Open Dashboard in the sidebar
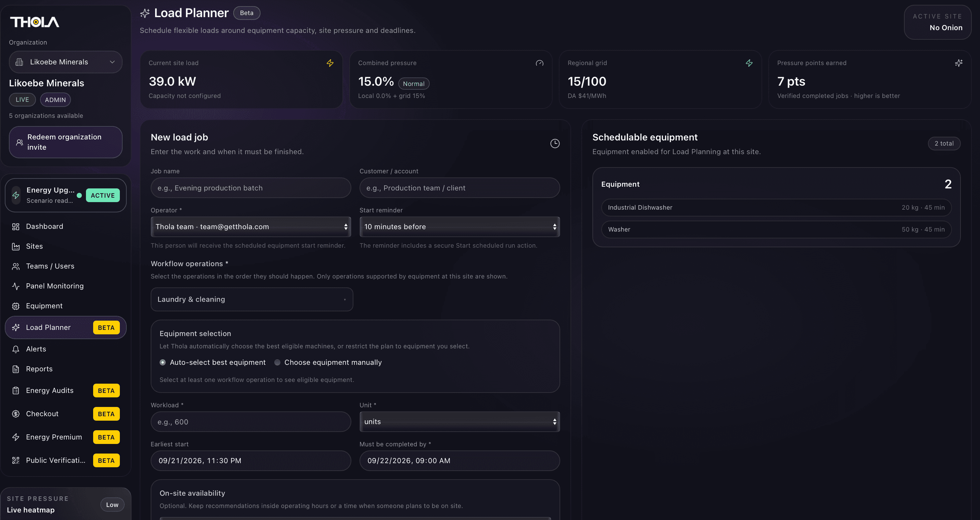 65,226
